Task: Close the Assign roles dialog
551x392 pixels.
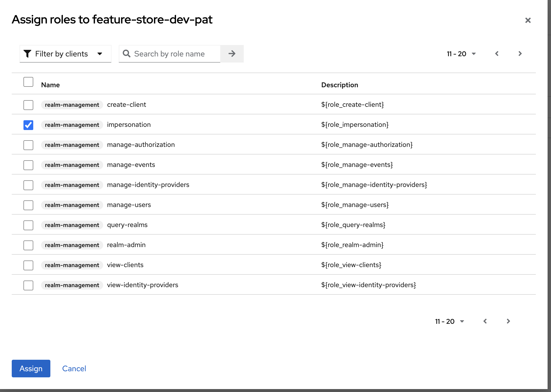Action: [528, 20]
